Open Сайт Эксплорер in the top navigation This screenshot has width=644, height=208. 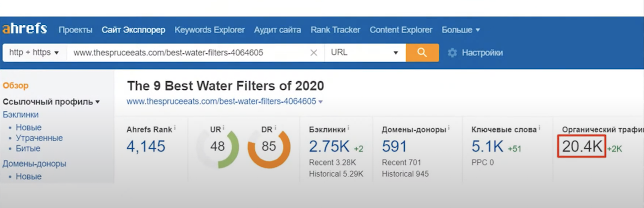click(133, 30)
